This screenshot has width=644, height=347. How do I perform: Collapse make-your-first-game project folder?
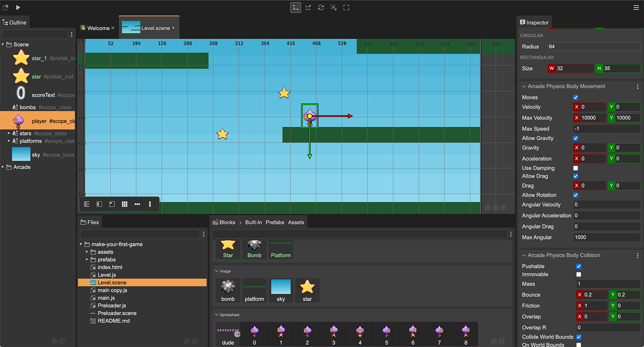tap(81, 244)
